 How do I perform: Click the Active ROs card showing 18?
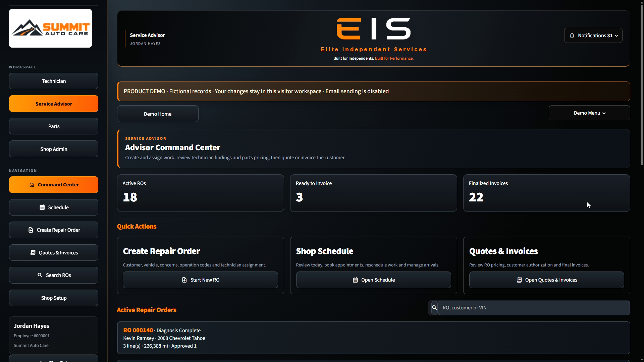[200, 193]
